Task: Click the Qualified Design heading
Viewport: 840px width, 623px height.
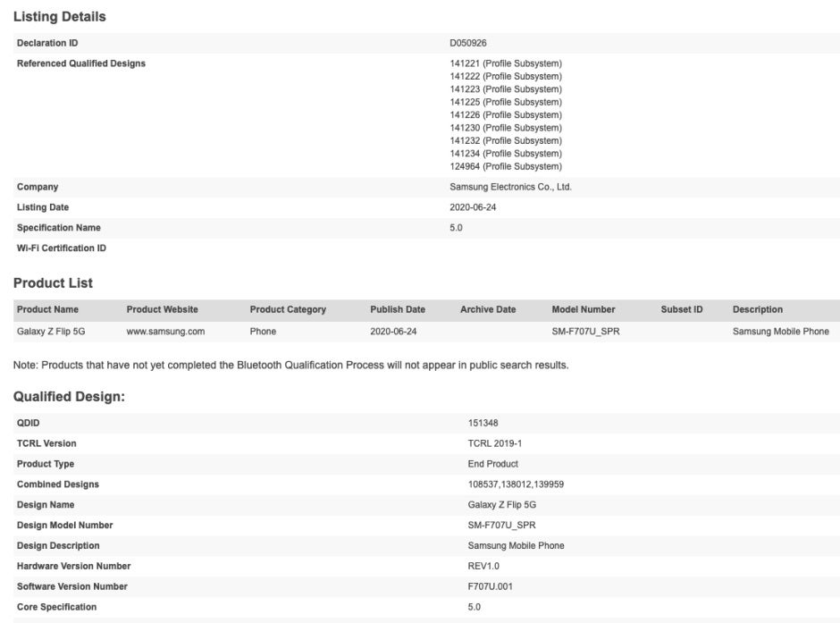Action: coord(69,396)
